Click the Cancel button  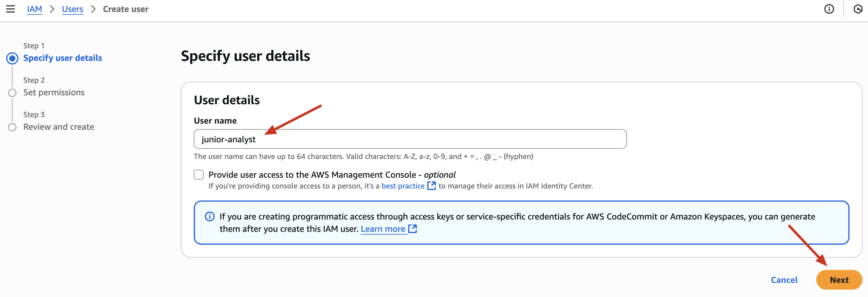(784, 280)
